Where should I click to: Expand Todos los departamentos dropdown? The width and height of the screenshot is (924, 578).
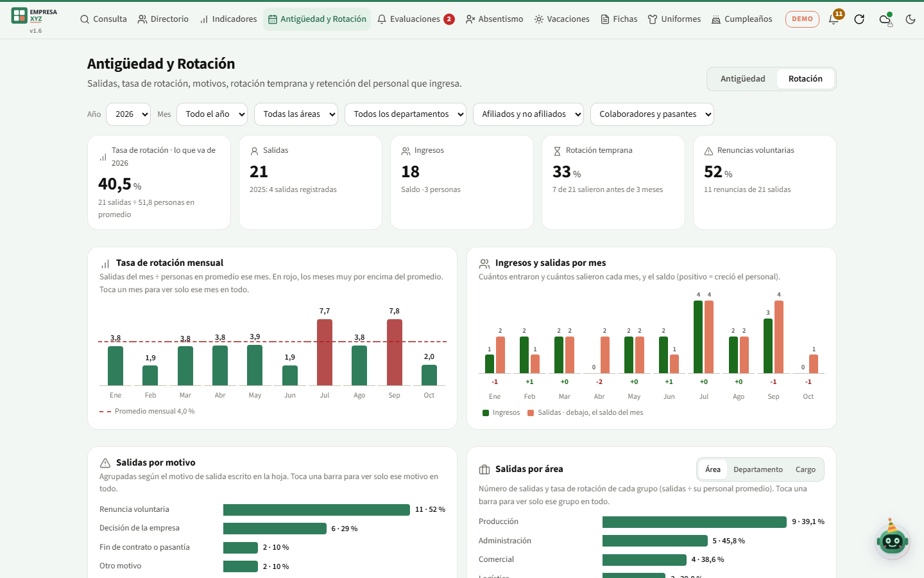pyautogui.click(x=406, y=114)
